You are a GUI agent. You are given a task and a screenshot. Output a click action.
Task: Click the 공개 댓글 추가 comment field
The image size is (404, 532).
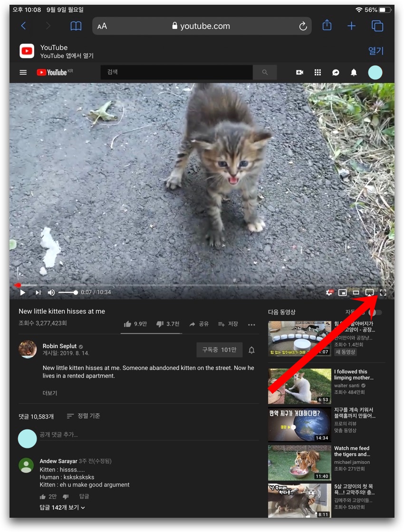(x=149, y=435)
